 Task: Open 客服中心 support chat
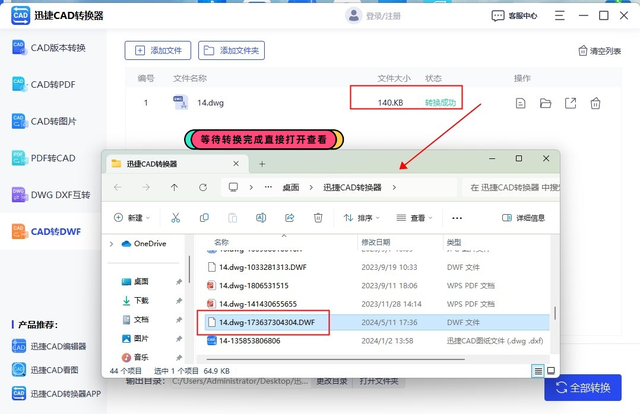514,16
